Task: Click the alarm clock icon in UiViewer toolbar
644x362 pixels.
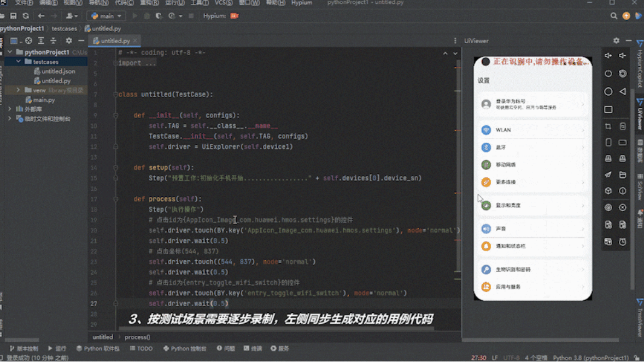Action: [623, 242]
